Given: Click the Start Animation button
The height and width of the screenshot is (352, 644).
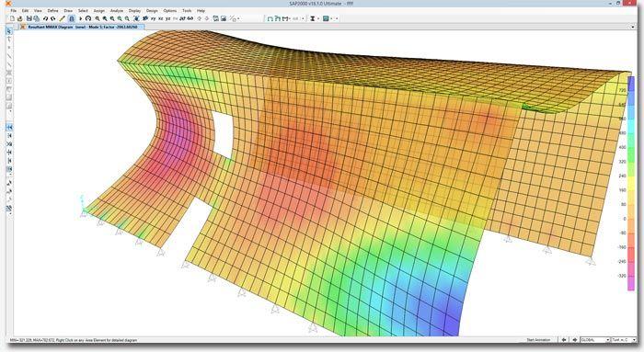Looking at the screenshot, I should 538,340.
